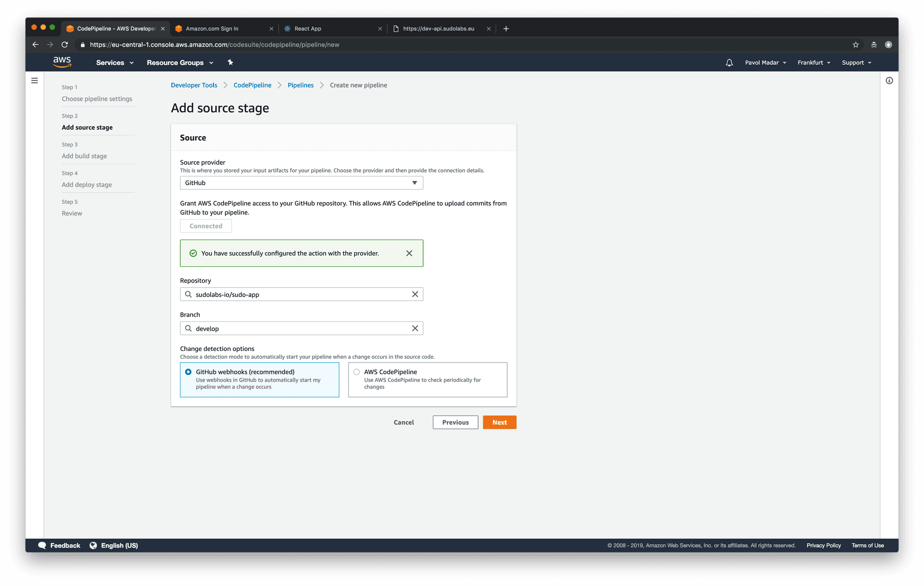Image resolution: width=924 pixels, height=586 pixels.
Task: Close the Amazon.com Sign In tab
Action: click(271, 29)
